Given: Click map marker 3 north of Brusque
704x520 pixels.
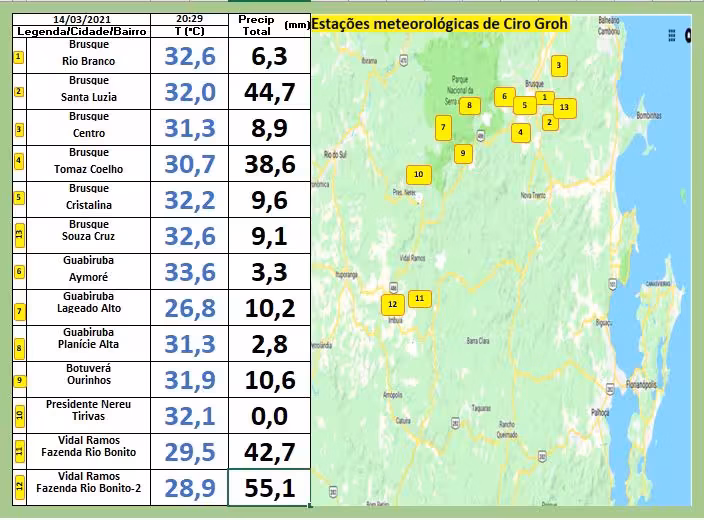Looking at the screenshot, I should pos(559,67).
